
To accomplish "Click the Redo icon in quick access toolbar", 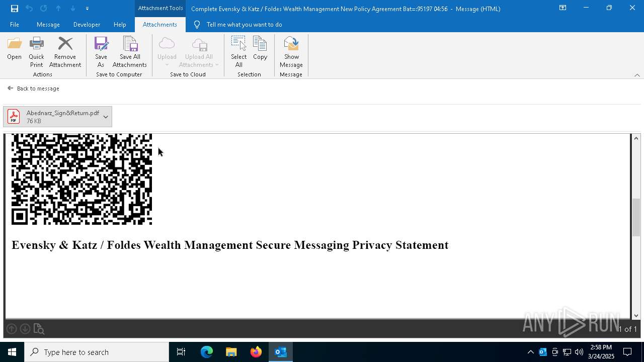I will coord(44,8).
